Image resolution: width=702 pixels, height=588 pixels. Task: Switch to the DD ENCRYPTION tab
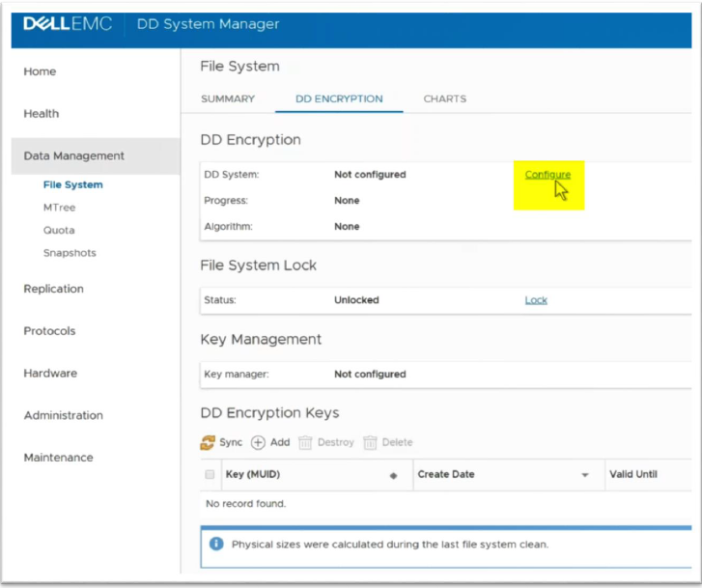[x=339, y=99]
